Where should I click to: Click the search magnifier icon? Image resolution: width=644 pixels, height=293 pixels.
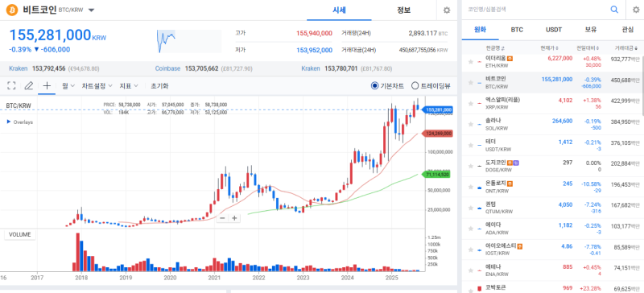(614, 10)
